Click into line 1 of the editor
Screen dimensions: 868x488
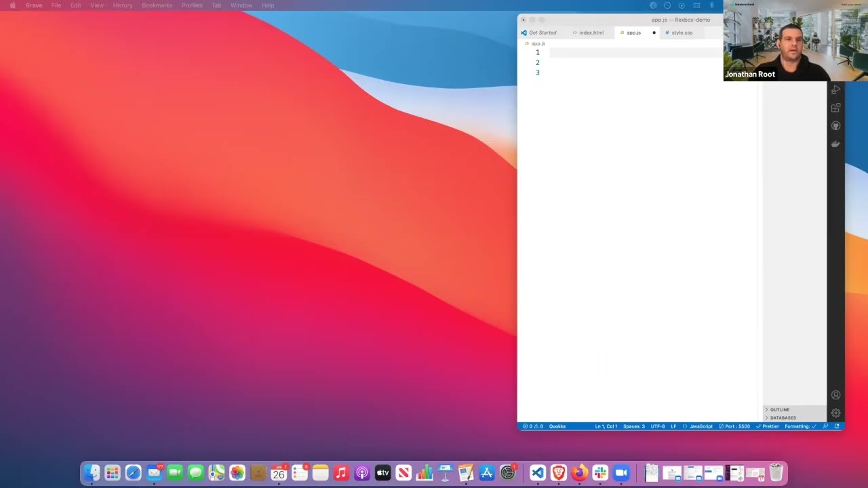[x=636, y=52]
